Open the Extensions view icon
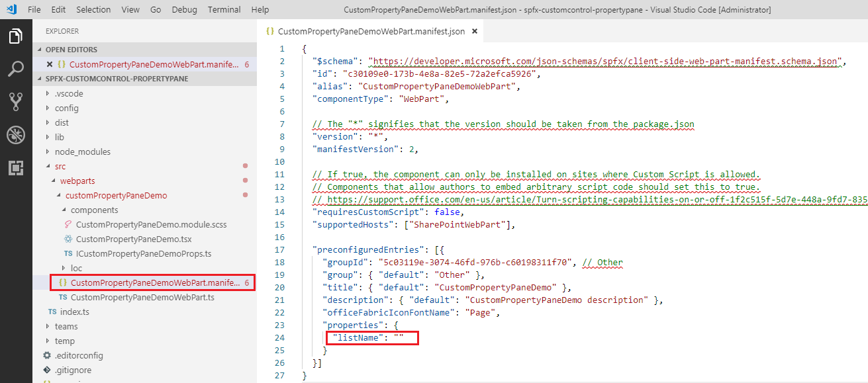Viewport: 868px width, 383px height. (16, 168)
